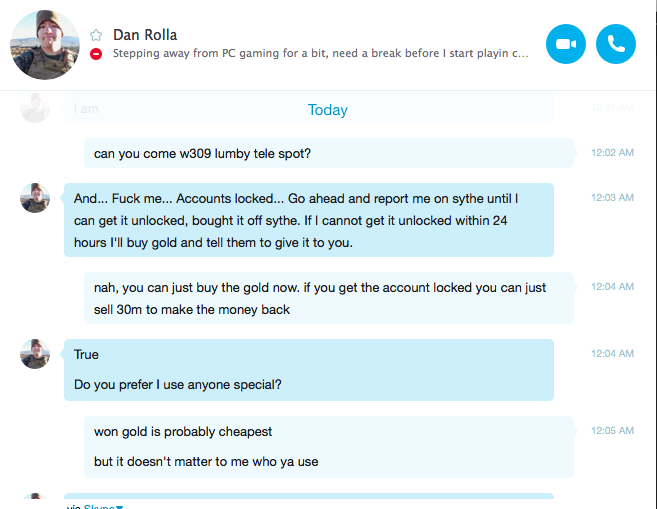Click the faded avatar beside the I am message

click(x=35, y=108)
